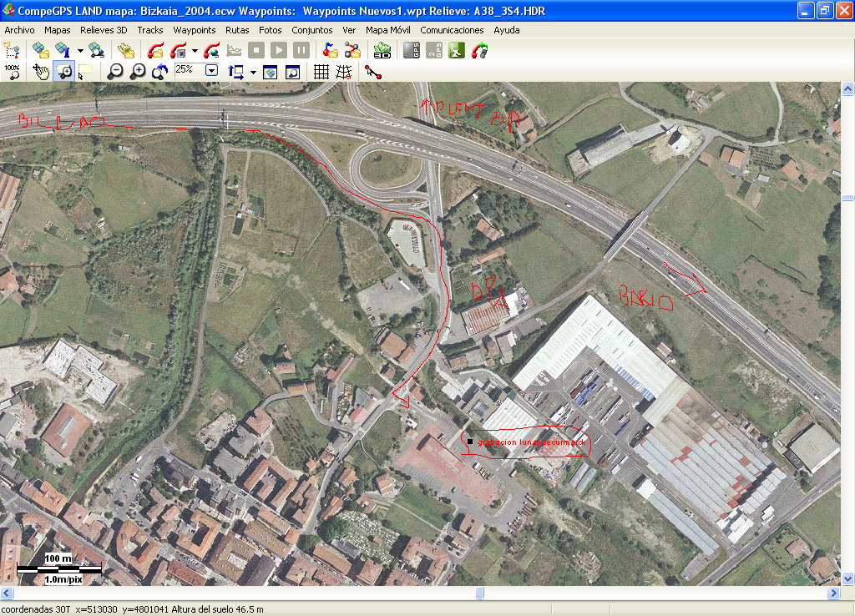This screenshot has height=616, width=855.
Task: Open the Relieves 3D menu
Action: (x=104, y=30)
